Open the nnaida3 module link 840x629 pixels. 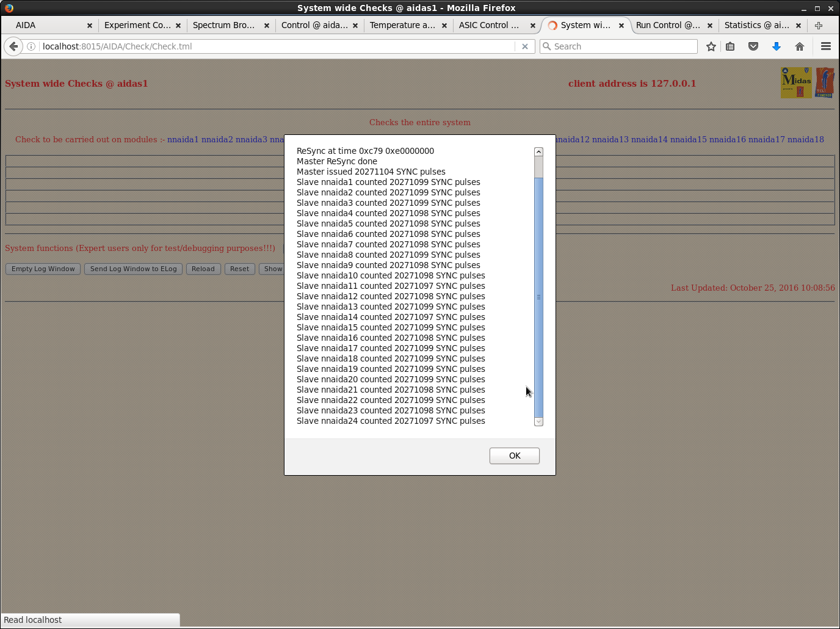pyautogui.click(x=252, y=139)
